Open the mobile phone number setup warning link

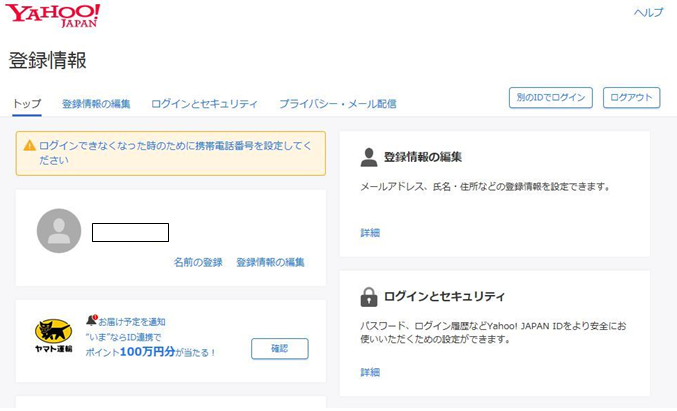pyautogui.click(x=175, y=153)
